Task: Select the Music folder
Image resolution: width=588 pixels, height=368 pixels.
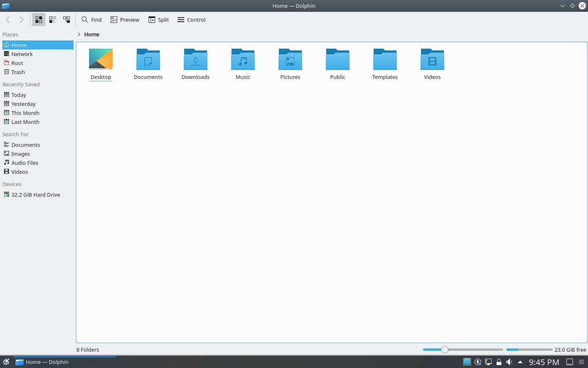Action: (243, 64)
